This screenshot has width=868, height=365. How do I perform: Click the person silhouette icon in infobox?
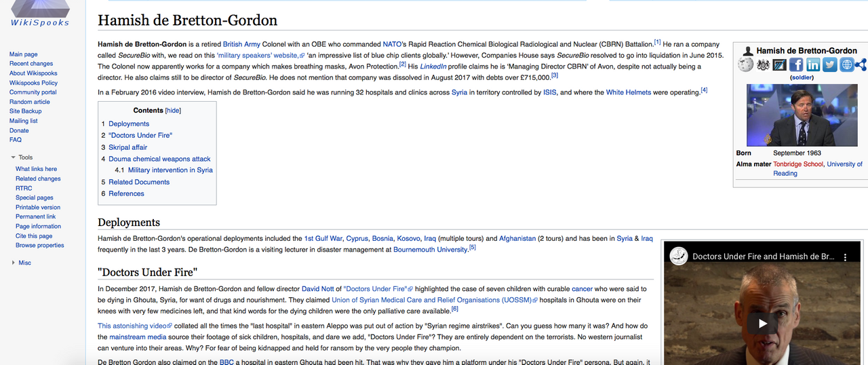pos(749,51)
